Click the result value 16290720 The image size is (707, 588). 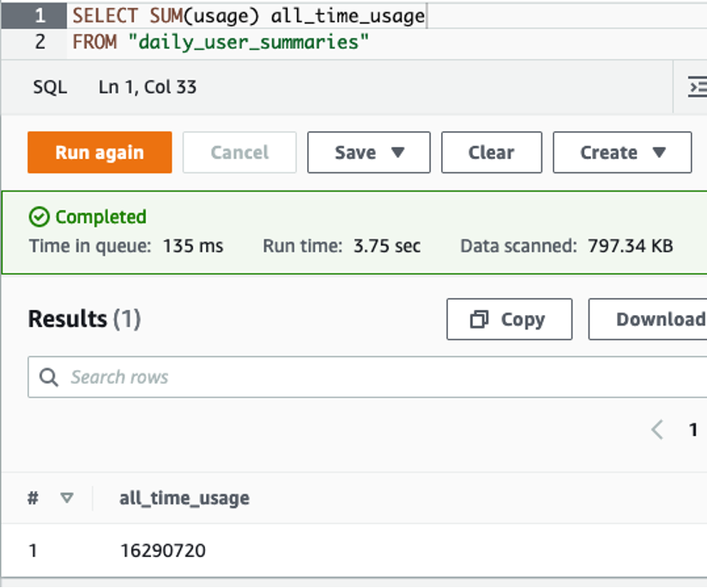coord(163,550)
